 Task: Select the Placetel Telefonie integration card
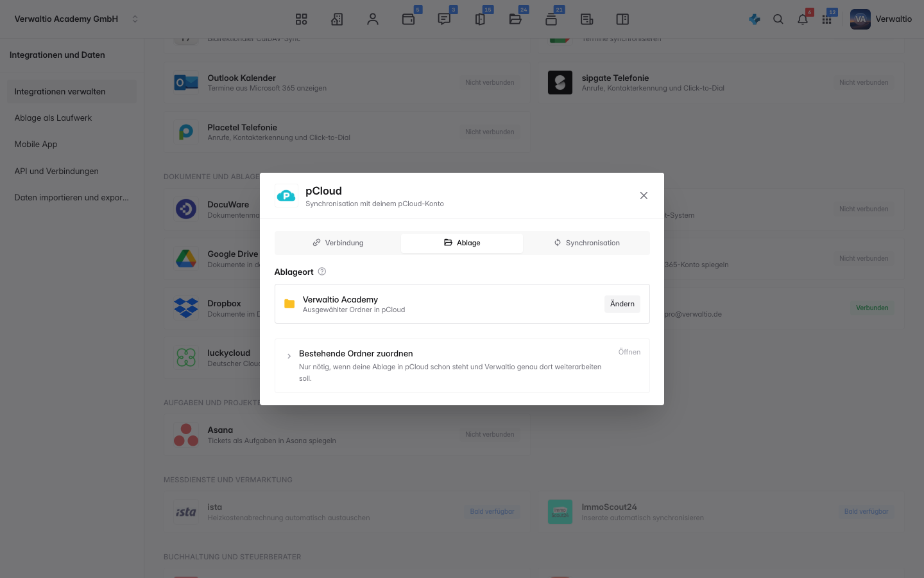347,132
